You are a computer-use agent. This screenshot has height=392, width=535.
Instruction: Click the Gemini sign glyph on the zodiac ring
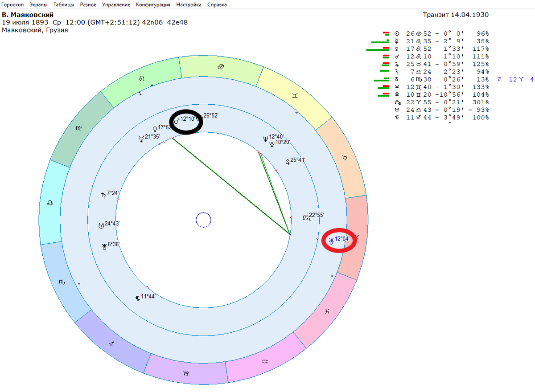tap(294, 95)
